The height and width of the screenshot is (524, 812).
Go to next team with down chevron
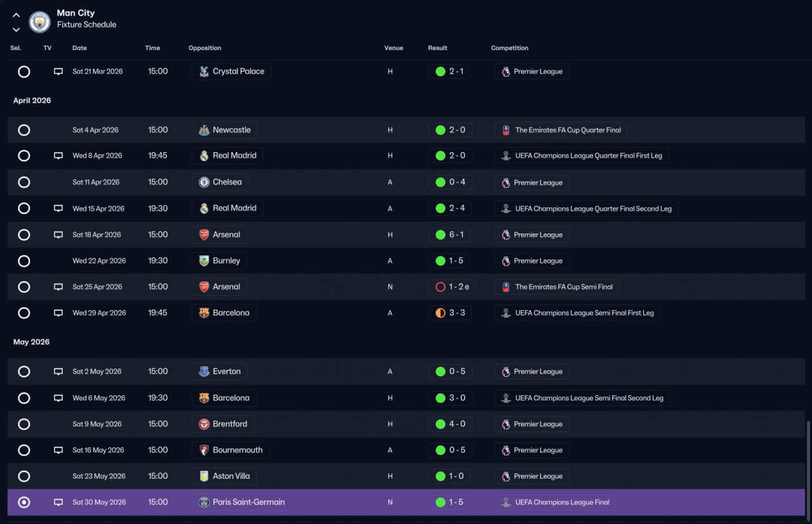(16, 29)
